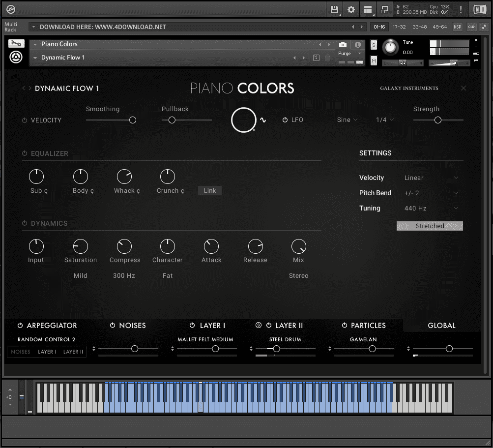Remove the instrument with the small X near the level meters
Image resolution: width=493 pixels, height=448 pixels.
476,40
